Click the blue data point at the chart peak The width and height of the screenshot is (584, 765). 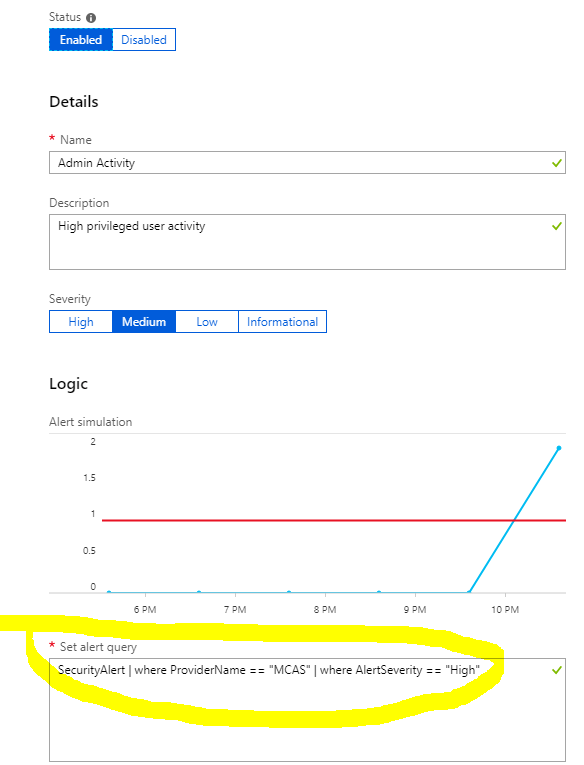pyautogui.click(x=559, y=448)
